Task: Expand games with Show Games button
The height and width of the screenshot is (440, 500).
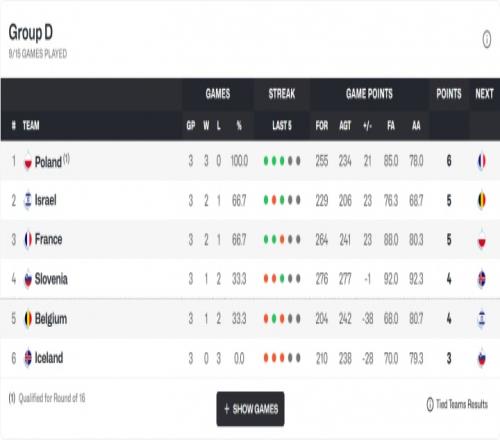Action: (250, 409)
